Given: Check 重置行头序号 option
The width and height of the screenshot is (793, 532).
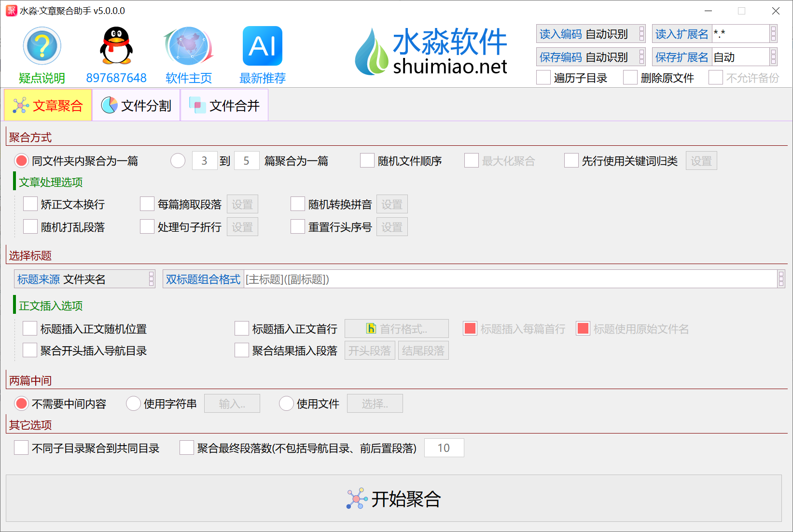Looking at the screenshot, I should point(298,227).
